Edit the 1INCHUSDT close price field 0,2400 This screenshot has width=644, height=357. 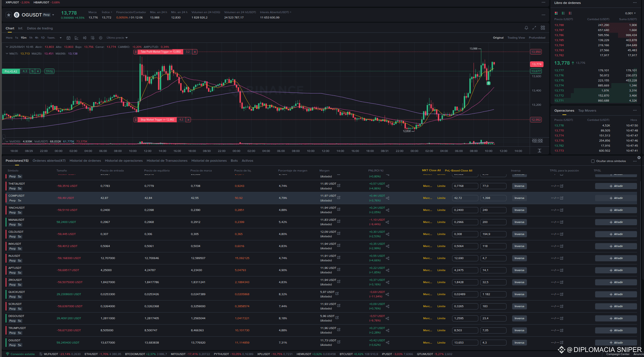465,210
